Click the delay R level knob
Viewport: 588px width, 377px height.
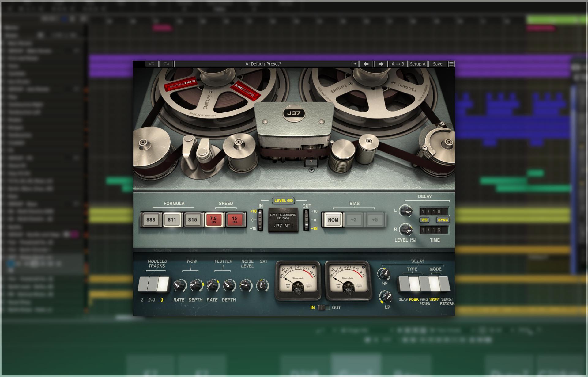point(406,229)
